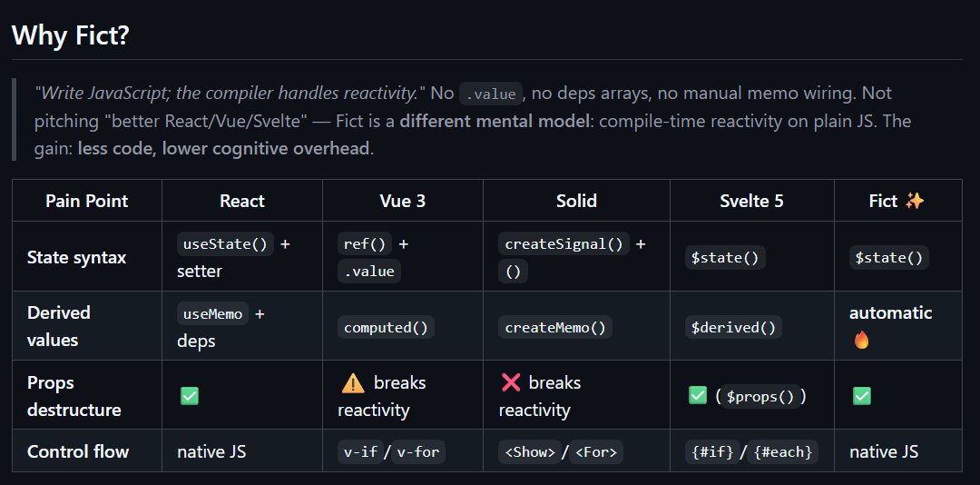Click the green checkmark beside $props()
The image size is (980, 485).
tap(697, 395)
